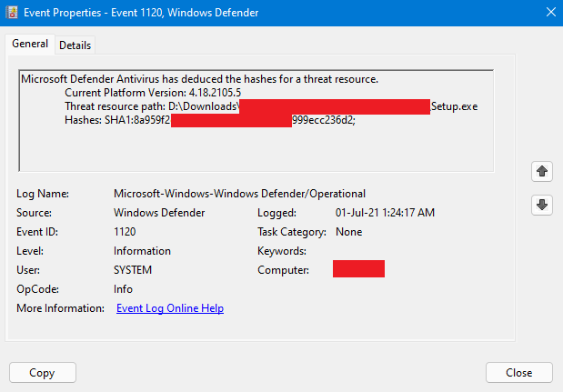Viewport: 563px width, 392px height.
Task: Click the Source value Windows Defender
Action: [159, 213]
